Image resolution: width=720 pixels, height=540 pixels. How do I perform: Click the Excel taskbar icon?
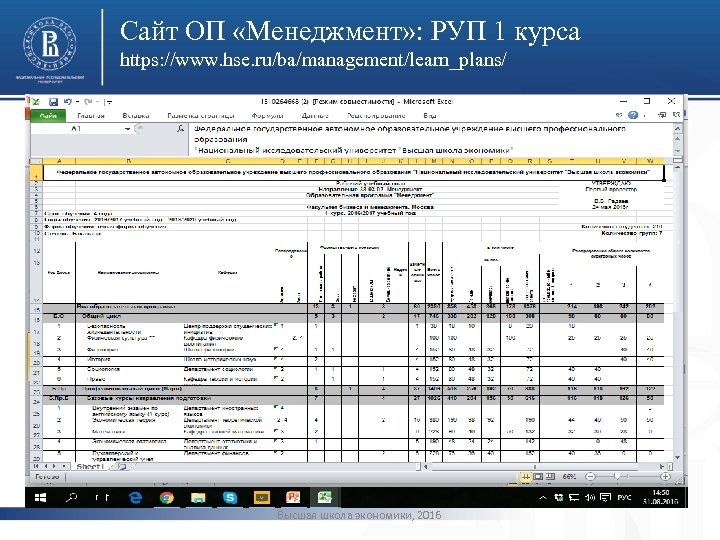coord(325,497)
